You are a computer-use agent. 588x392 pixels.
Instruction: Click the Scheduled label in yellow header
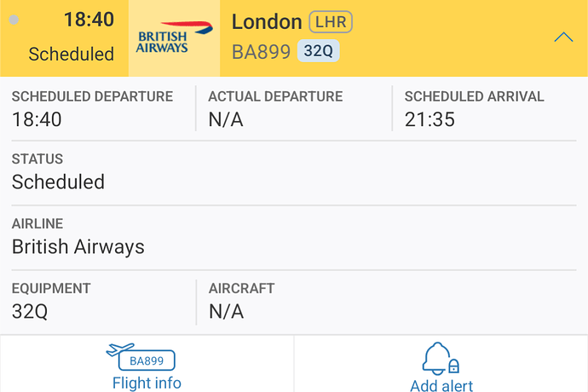[71, 54]
